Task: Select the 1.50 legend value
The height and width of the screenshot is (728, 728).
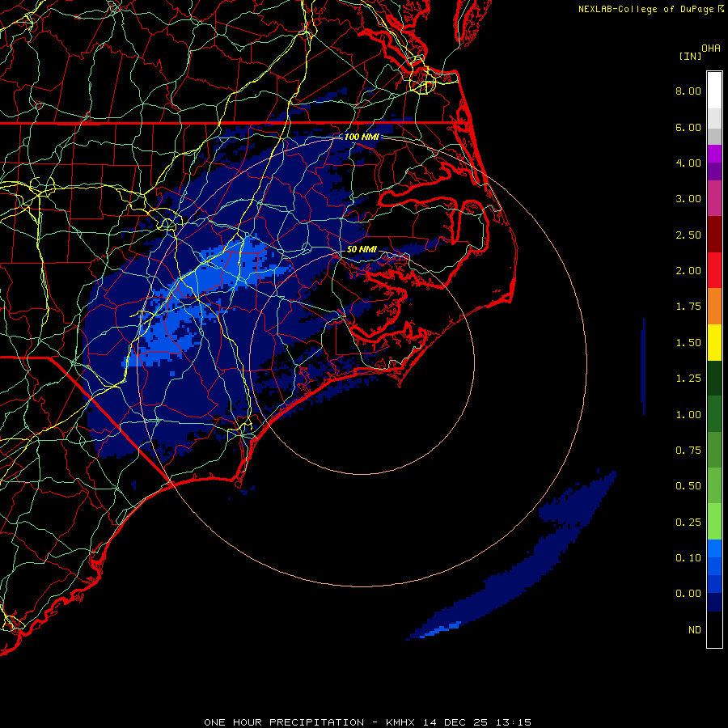Action: pyautogui.click(x=688, y=343)
